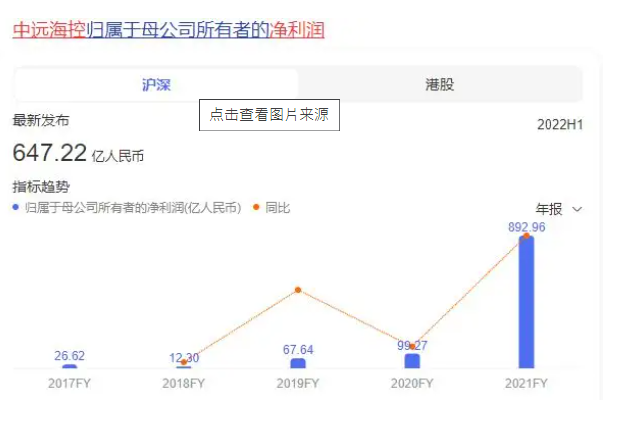Viewport: 622px width, 440px height.
Task: Open the 中远海控 red link
Action: 49,30
